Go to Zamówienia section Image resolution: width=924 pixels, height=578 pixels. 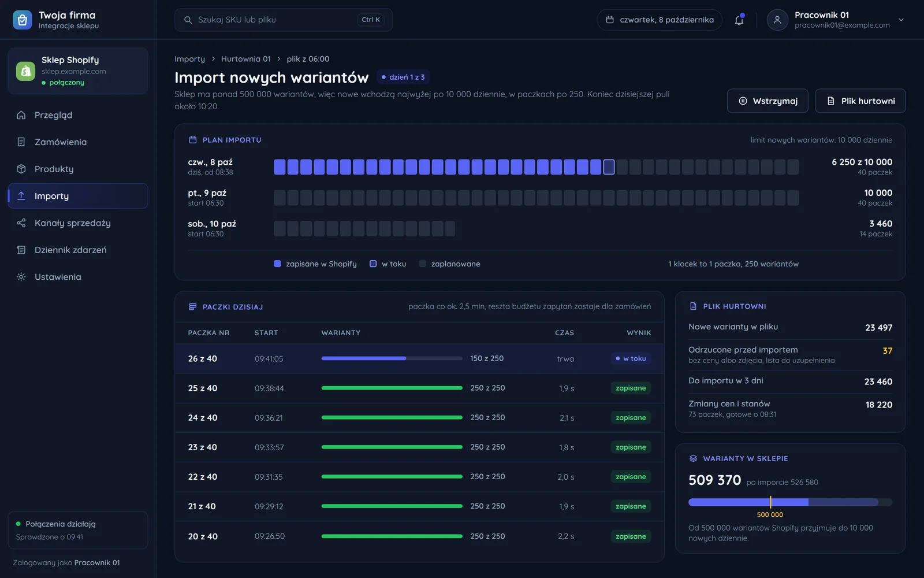[x=78, y=142]
